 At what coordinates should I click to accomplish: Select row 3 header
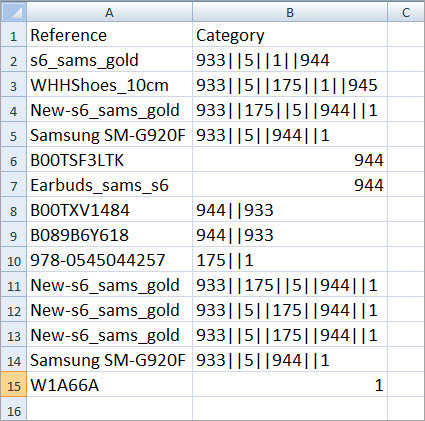point(14,85)
